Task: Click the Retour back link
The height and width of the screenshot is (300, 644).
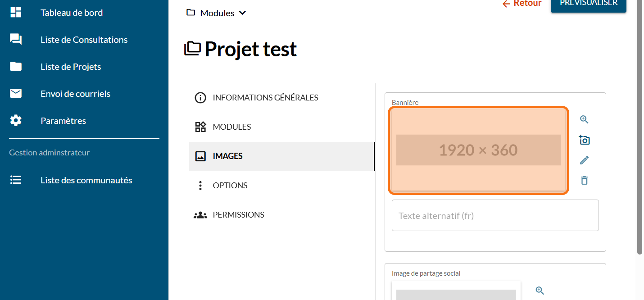Action: [x=522, y=4]
